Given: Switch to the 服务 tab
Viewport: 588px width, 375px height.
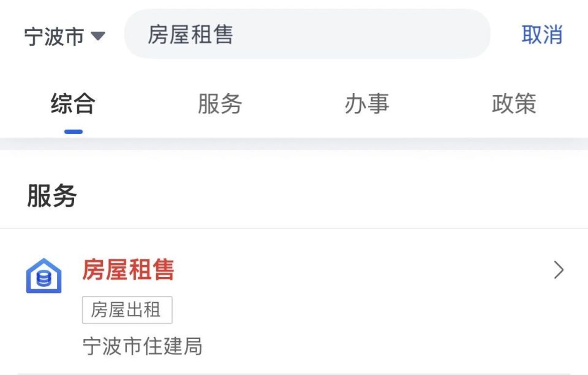Looking at the screenshot, I should click(x=219, y=104).
